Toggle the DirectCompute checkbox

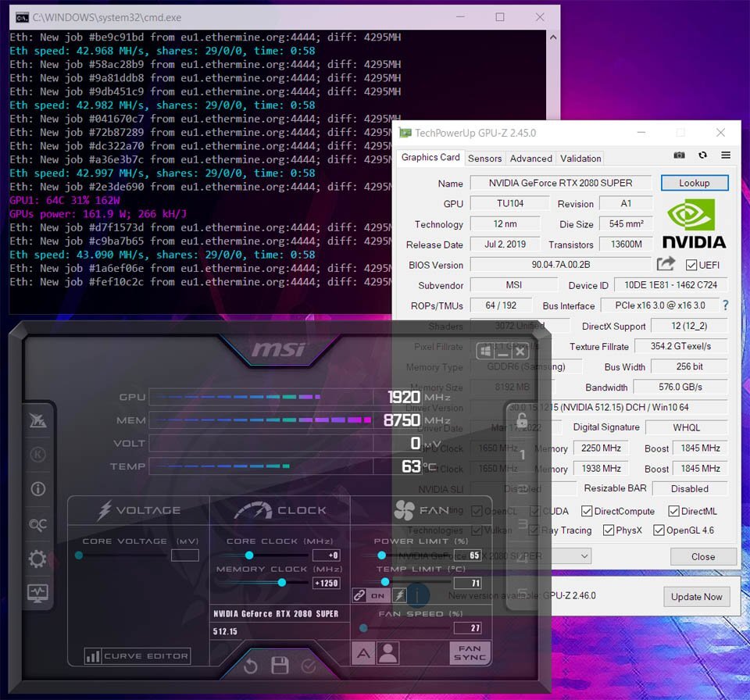click(587, 511)
